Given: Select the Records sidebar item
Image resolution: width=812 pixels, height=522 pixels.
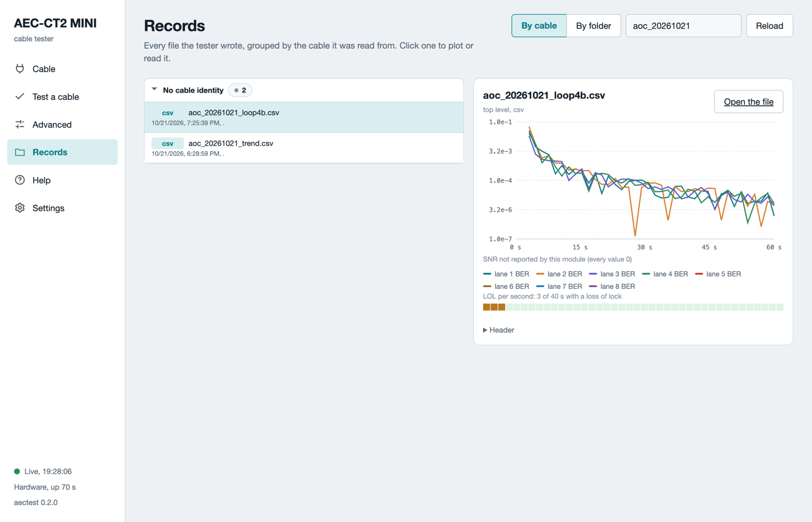Looking at the screenshot, I should [x=63, y=152].
